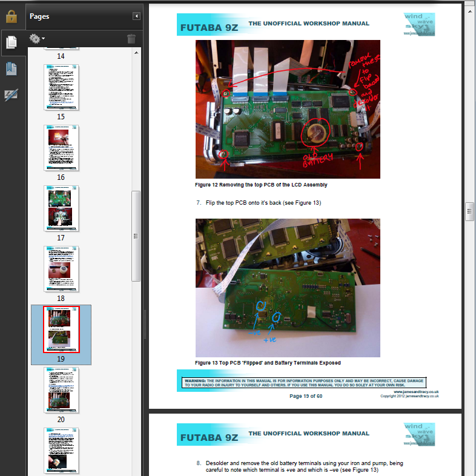Click the document scrollbar down arrow
The width and height of the screenshot is (476, 476).
(x=469, y=470)
